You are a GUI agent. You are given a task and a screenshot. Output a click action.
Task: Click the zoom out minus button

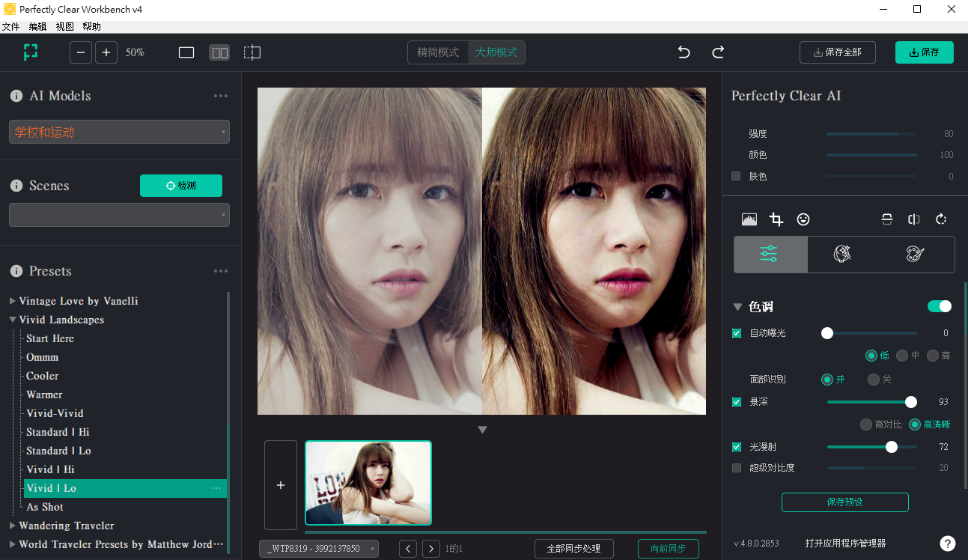tap(81, 52)
